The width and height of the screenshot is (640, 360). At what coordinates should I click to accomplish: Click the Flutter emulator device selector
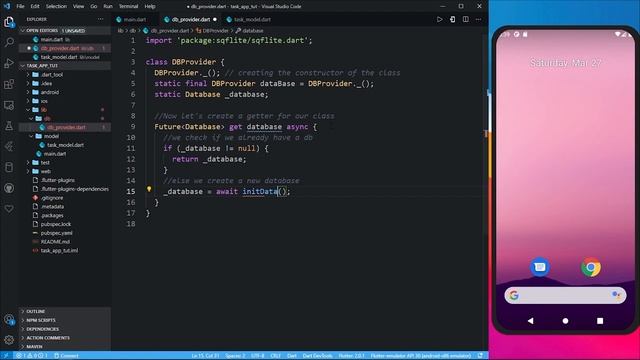pos(420,356)
